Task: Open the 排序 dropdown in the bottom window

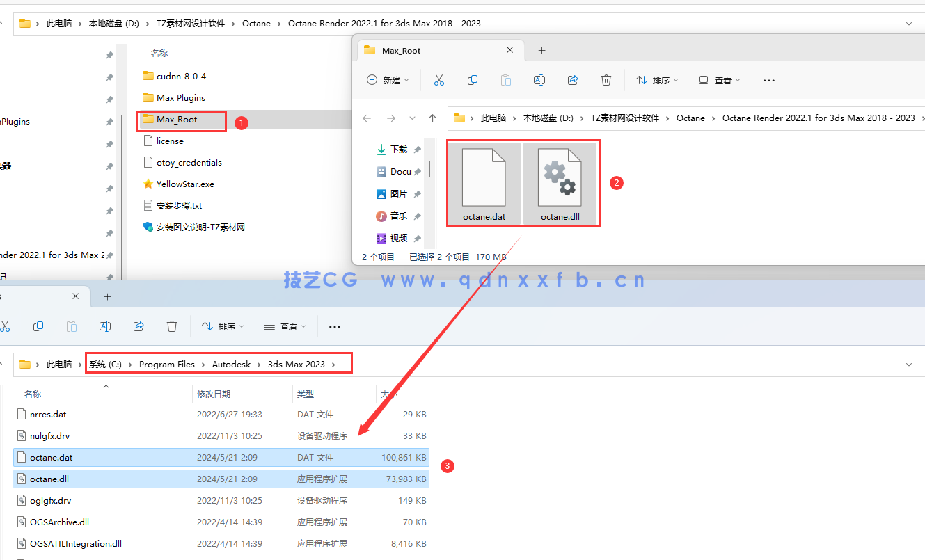Action: (223, 326)
